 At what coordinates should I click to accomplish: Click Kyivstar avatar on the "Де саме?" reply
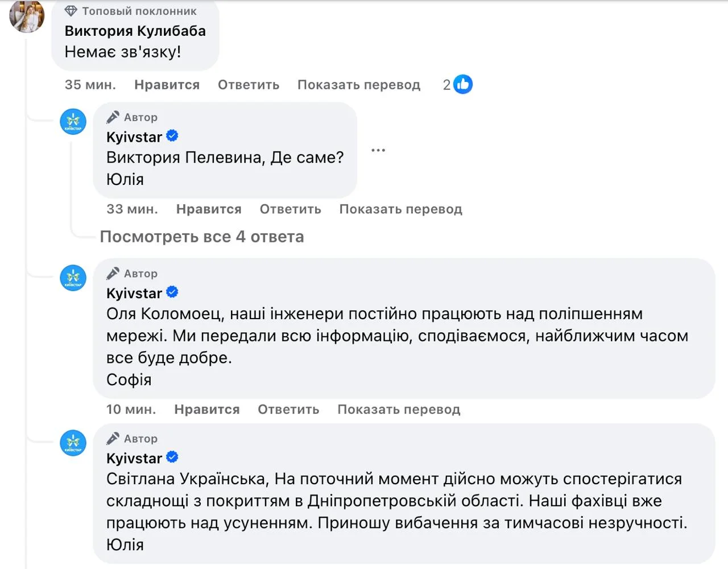(73, 122)
